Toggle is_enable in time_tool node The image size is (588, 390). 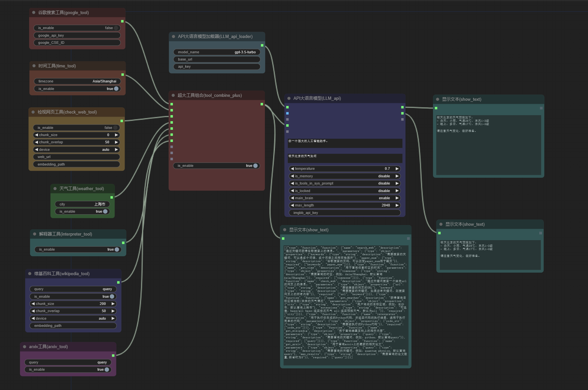pyautogui.click(x=78, y=89)
